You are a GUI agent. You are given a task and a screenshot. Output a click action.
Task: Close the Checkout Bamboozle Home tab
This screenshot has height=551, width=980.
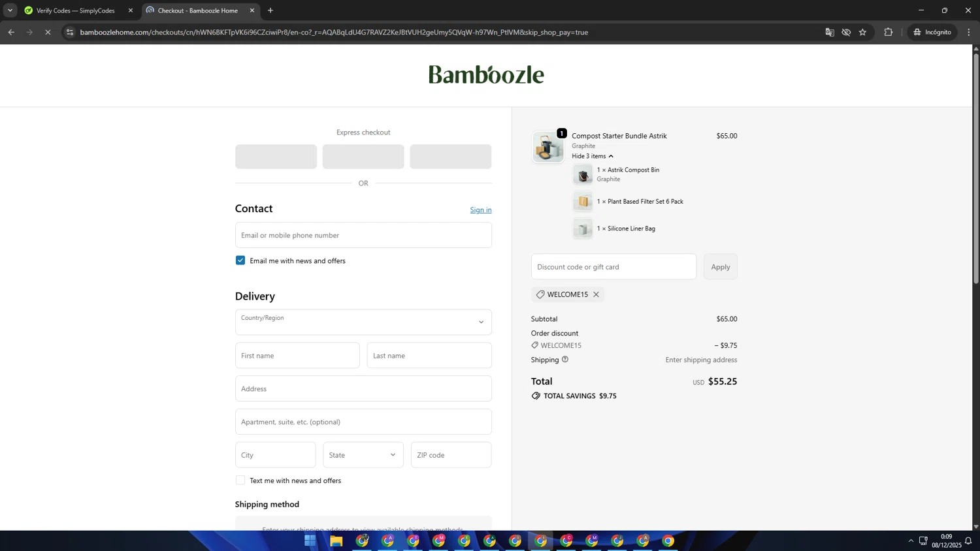coord(252,10)
